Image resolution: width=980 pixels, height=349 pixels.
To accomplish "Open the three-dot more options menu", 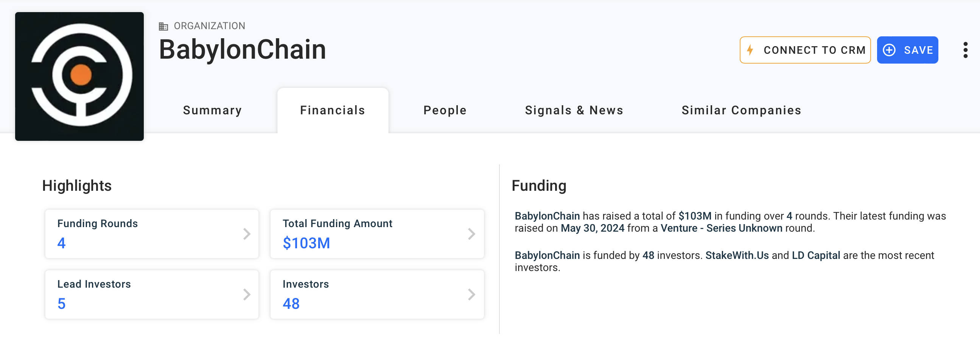I will 965,50.
